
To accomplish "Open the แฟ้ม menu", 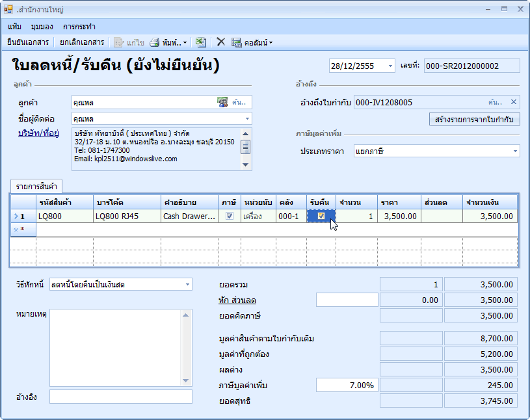I will [15, 27].
